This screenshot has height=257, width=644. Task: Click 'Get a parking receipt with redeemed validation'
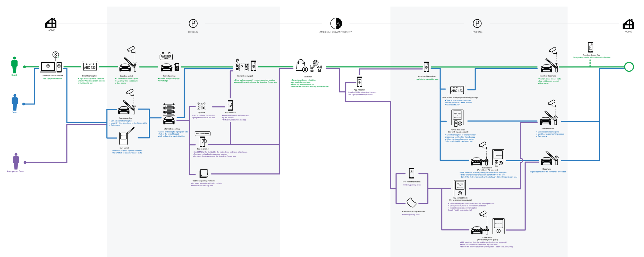[x=591, y=57]
